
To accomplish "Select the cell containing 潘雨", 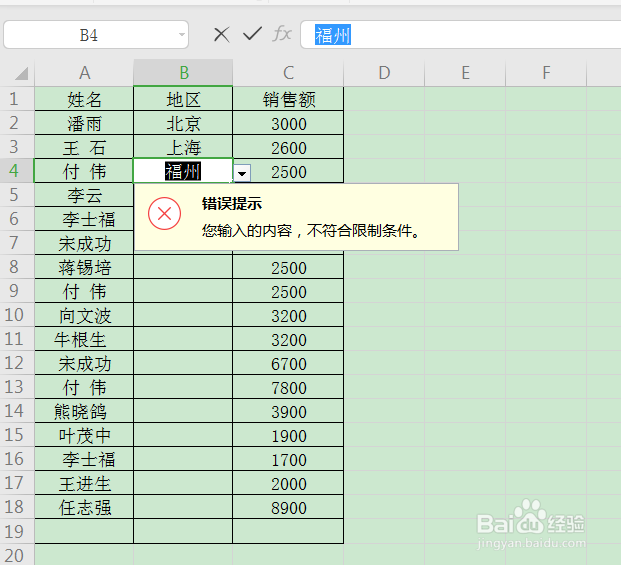I will (x=84, y=123).
